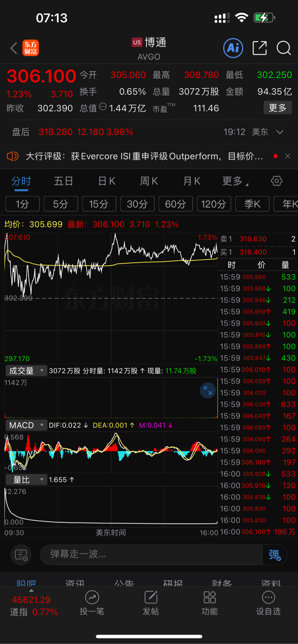Tap the info icon beside 总值
This screenshot has width=298, height=644.
pyautogui.click(x=103, y=107)
